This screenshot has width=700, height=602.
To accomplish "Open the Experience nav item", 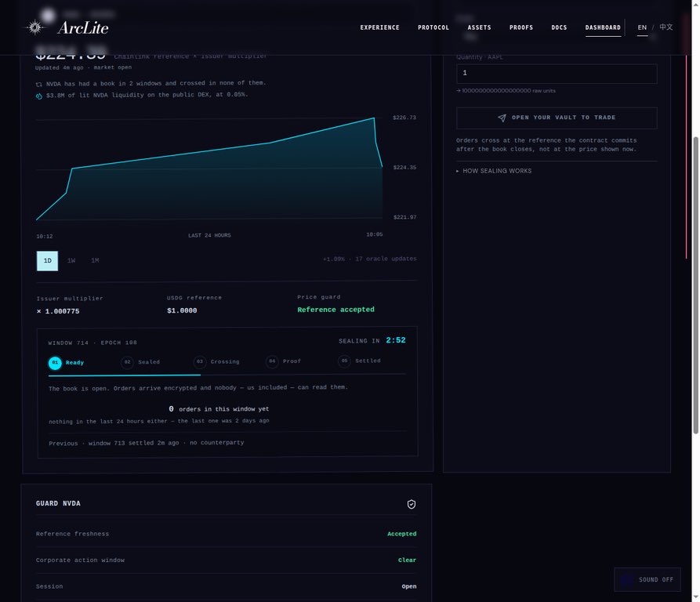I will (380, 27).
